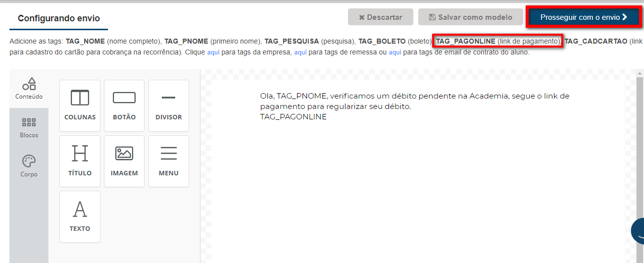
Task: Click the Descartar button
Action: click(x=380, y=17)
